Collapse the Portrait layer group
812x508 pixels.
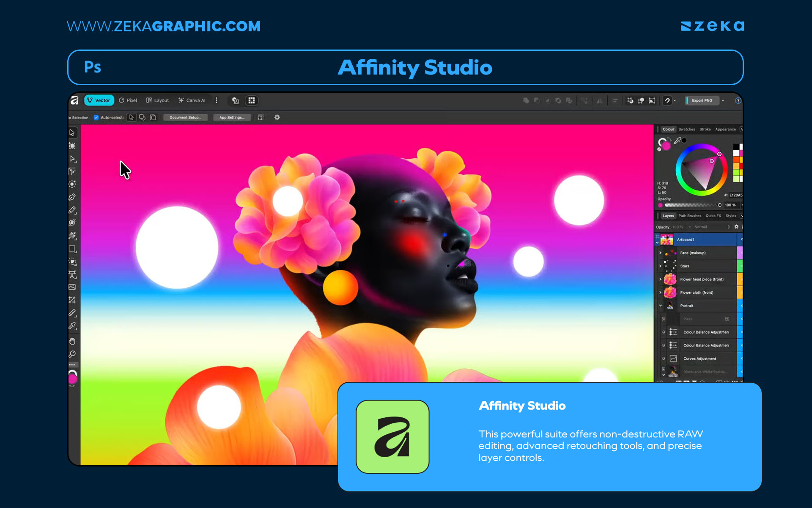tap(661, 306)
